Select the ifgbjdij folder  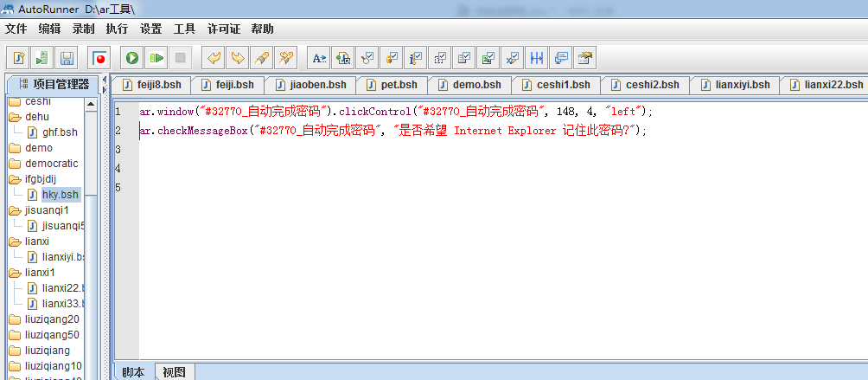pos(41,179)
